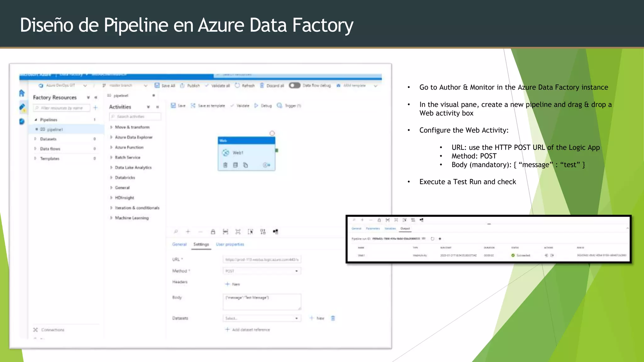The width and height of the screenshot is (644, 362).
Task: Expand the Iteration & conditionals group
Action: (137, 208)
